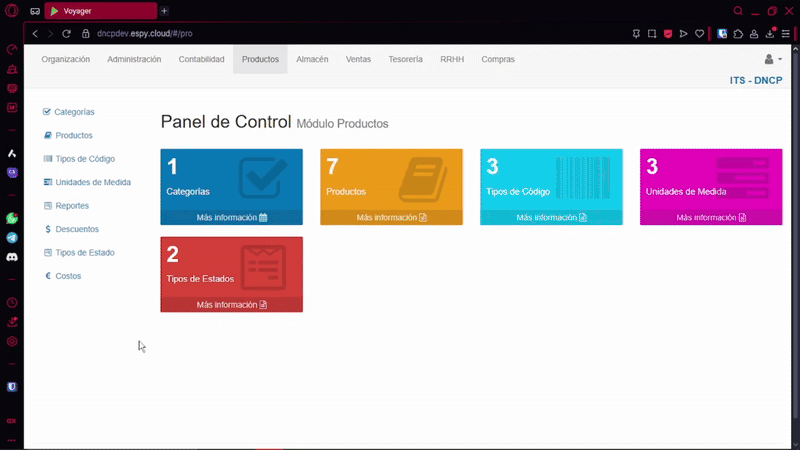Open Telegram from the browser sidebar

(12, 238)
